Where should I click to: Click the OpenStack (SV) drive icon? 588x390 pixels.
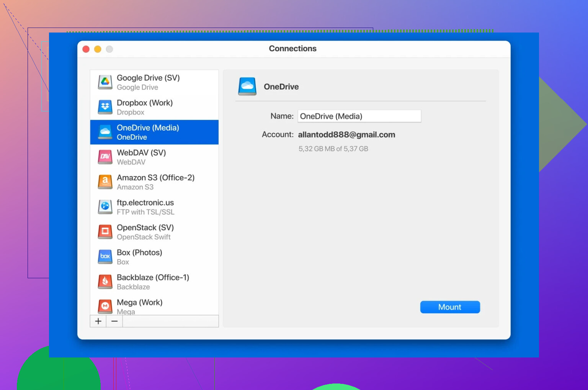[105, 232]
